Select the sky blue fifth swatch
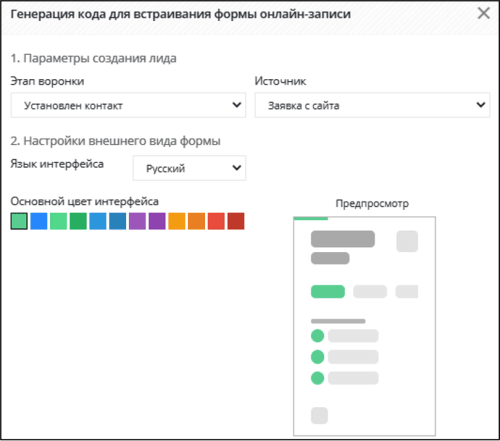 [x=98, y=221]
